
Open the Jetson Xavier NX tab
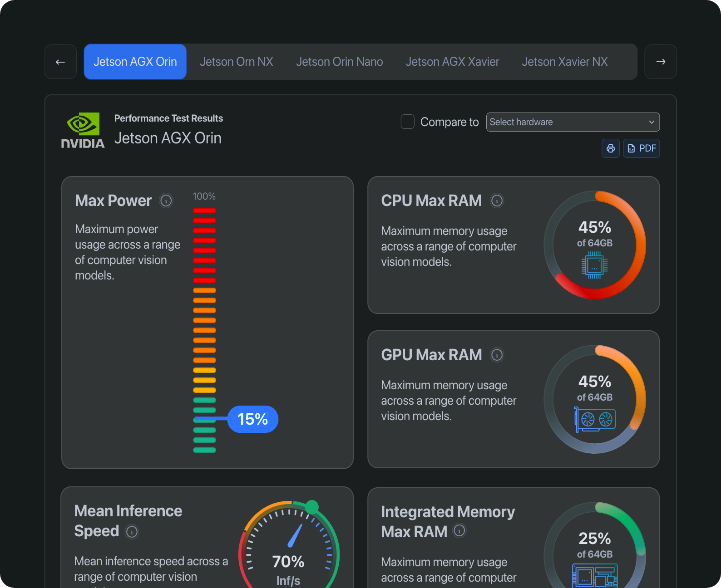pyautogui.click(x=564, y=62)
